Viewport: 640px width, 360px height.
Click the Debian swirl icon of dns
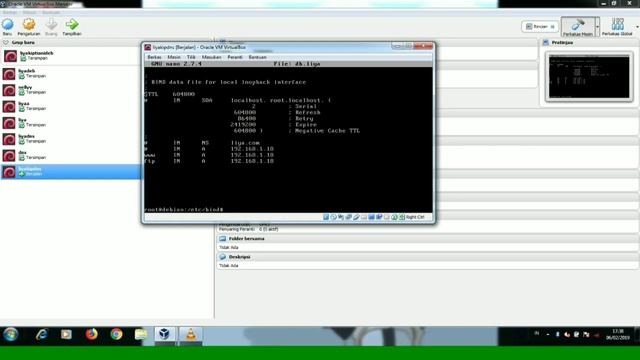[9, 156]
